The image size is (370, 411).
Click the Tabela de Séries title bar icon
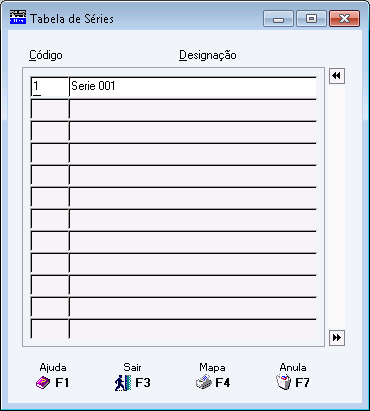(x=18, y=17)
